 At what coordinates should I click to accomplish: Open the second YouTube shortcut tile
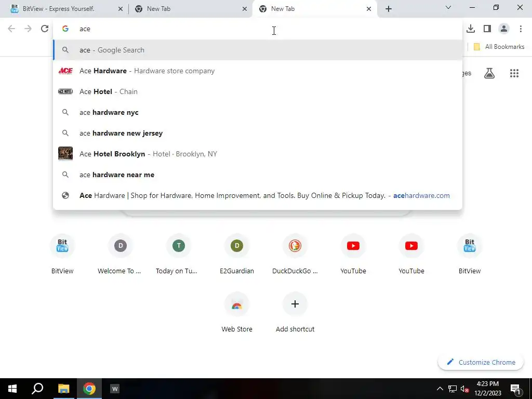click(x=411, y=254)
